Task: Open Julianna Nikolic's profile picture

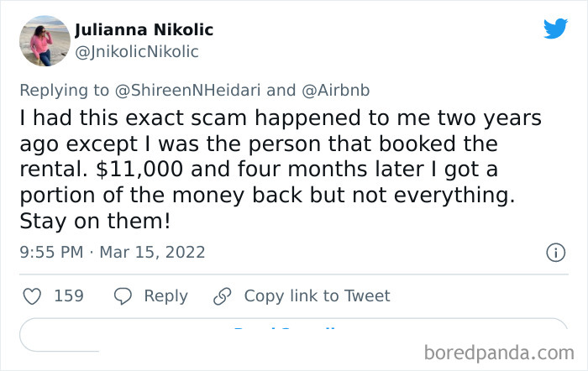Action: pyautogui.click(x=44, y=40)
